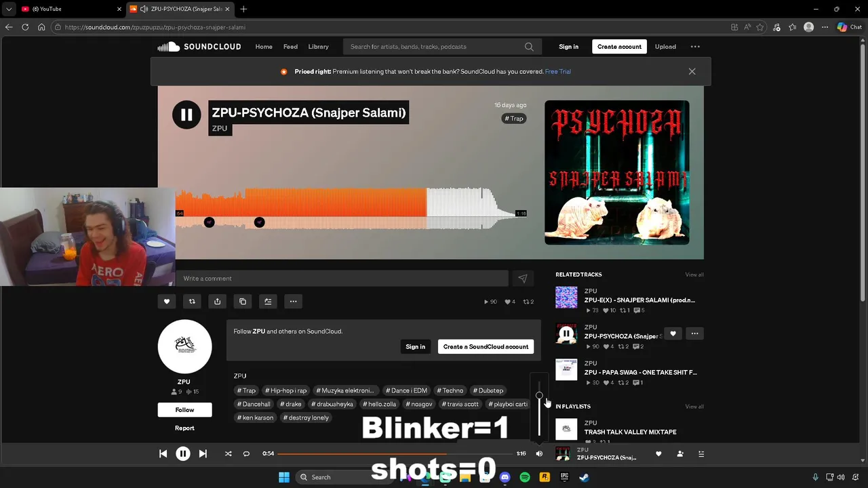This screenshot has width=868, height=488.
Task: Seek along the bottom player progress bar
Action: (395, 453)
